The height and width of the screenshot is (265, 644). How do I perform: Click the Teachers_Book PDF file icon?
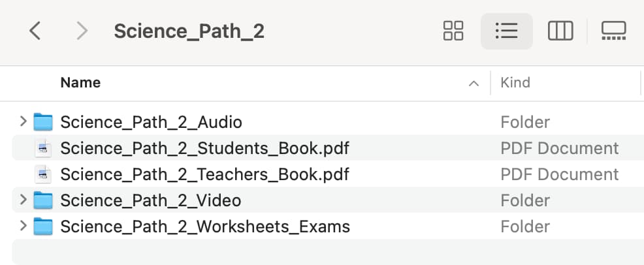click(43, 174)
